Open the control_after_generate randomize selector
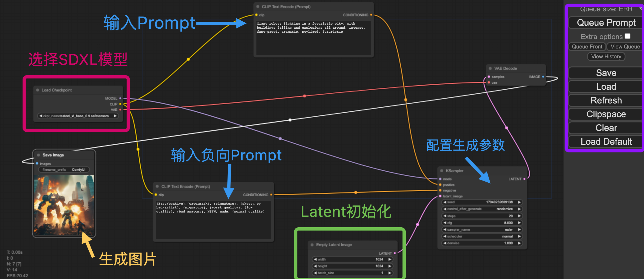The height and width of the screenshot is (279, 644). pos(482,209)
